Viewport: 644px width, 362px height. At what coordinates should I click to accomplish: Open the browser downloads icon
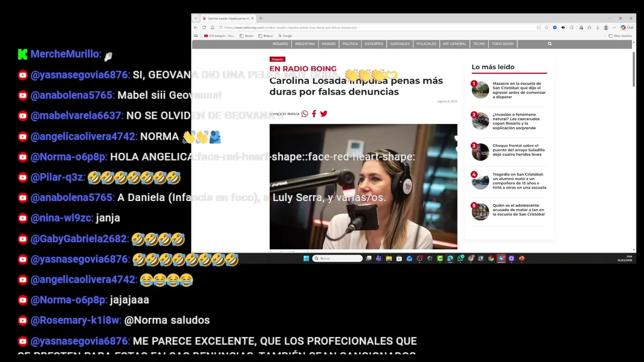point(598,28)
